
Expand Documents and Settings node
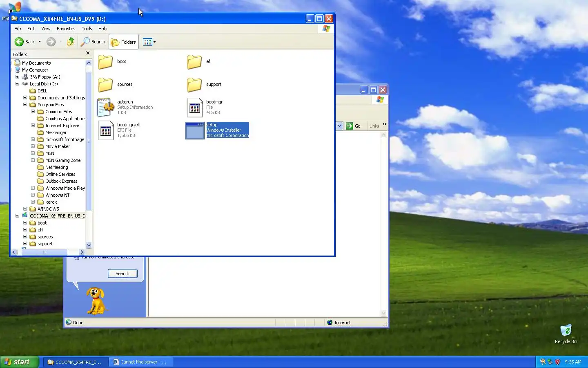[25, 98]
